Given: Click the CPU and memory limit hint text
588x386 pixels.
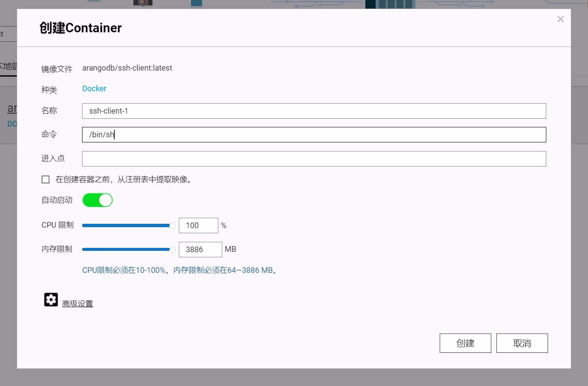Looking at the screenshot, I should click(181, 270).
